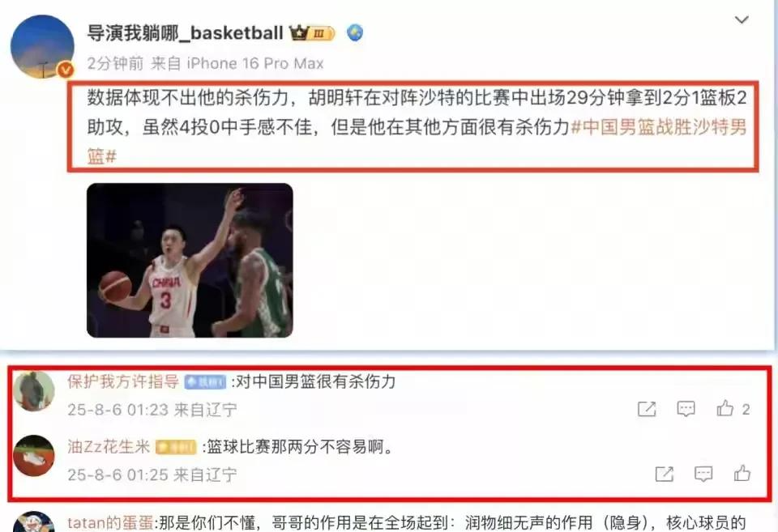
Task: View the basketball game photo thumbnail
Action: pos(190,260)
